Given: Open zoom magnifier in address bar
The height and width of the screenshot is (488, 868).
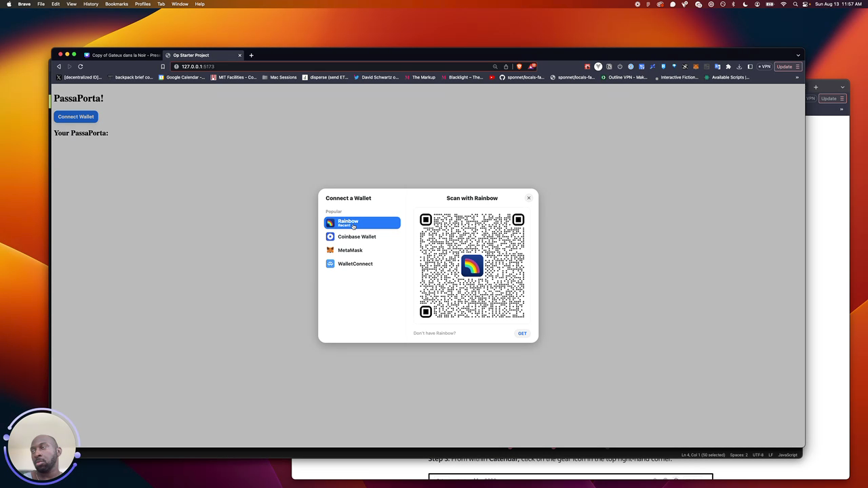Looking at the screenshot, I should [495, 66].
